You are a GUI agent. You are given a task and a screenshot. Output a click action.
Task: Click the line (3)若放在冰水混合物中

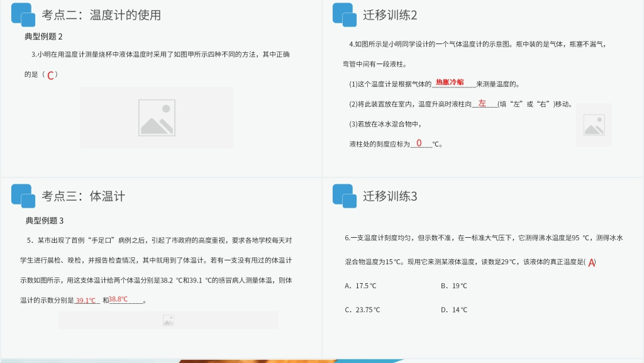386,124
